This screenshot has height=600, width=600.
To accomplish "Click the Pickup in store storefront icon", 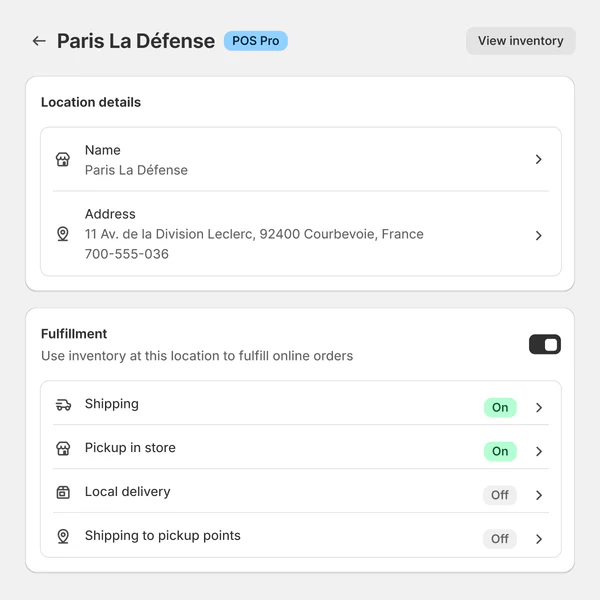I will click(63, 449).
